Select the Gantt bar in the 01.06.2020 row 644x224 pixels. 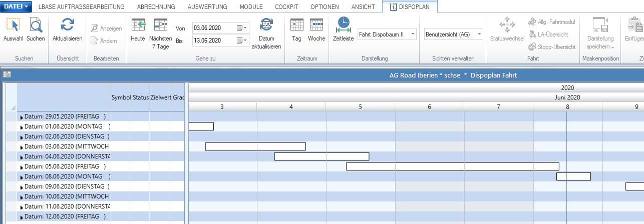point(201,126)
